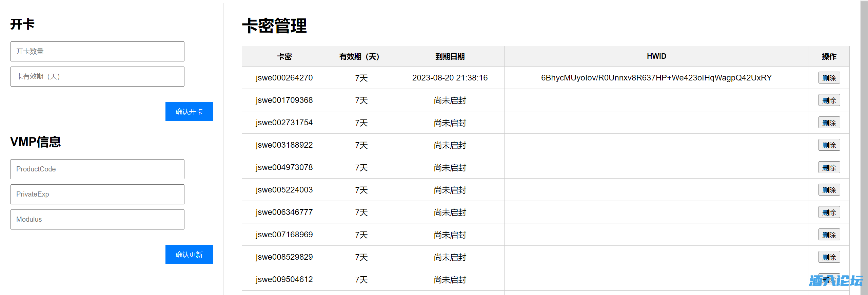Click the 到期日期 column header
The width and height of the screenshot is (868, 295).
[x=450, y=57]
